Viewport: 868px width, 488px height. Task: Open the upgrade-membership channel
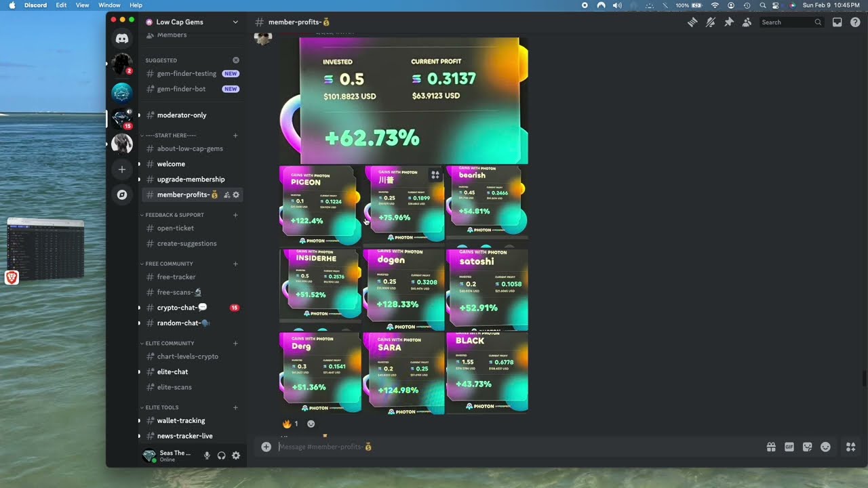tap(192, 180)
